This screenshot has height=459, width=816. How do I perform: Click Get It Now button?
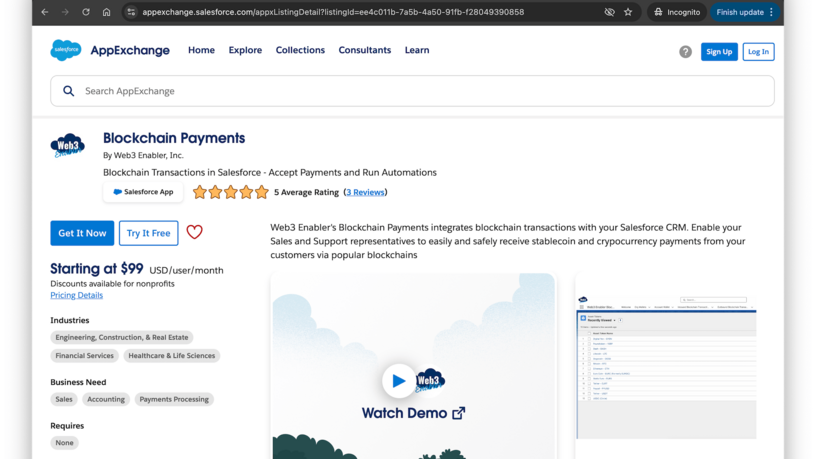pos(82,233)
